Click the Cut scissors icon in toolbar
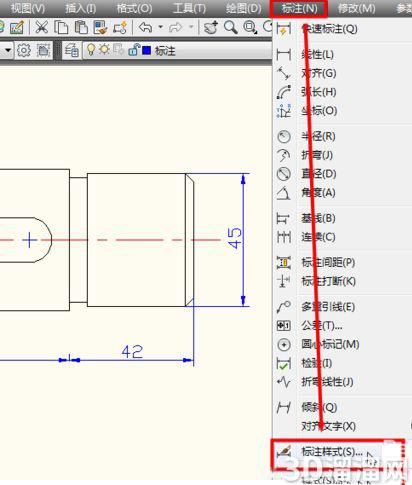Image resolution: width=412 pixels, height=485 pixels. [x=42, y=27]
